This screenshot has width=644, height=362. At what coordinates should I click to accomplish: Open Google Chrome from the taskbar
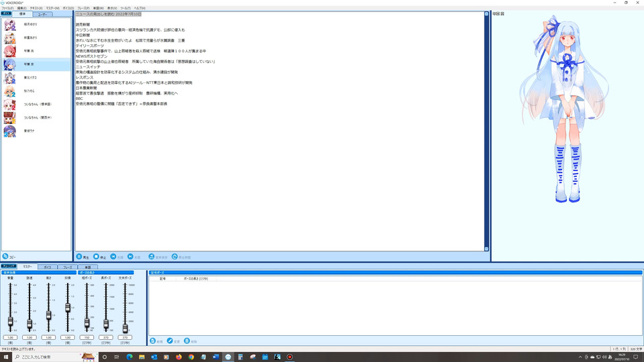pyautogui.click(x=191, y=357)
